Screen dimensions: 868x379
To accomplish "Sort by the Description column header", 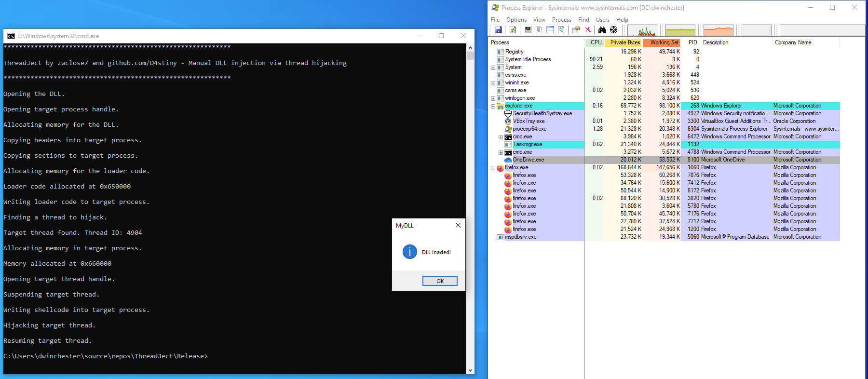I will coord(736,42).
